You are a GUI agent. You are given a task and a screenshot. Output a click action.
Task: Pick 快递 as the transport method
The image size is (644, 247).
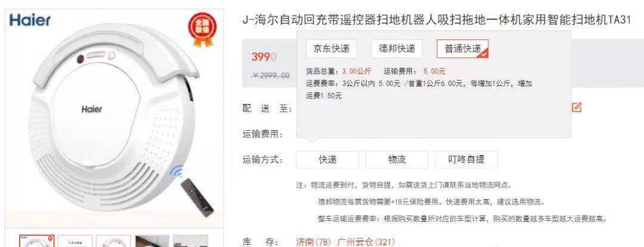coord(327,160)
